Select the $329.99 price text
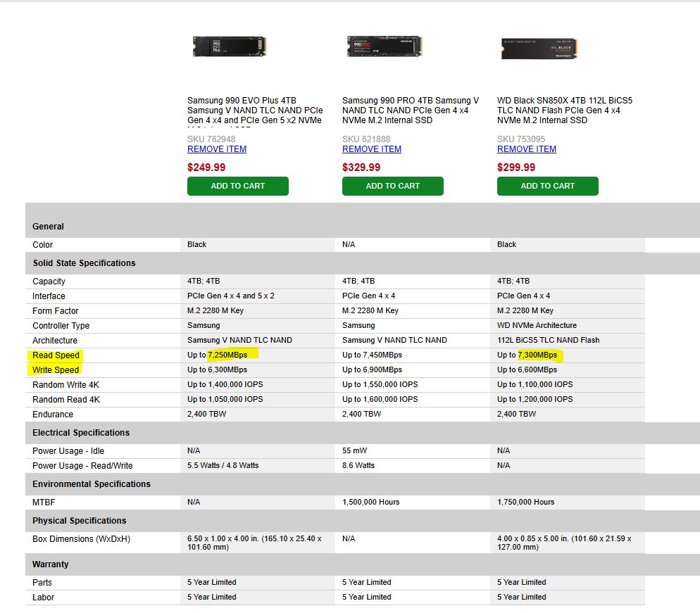Viewport: 700px width, 613px height. coord(361,168)
